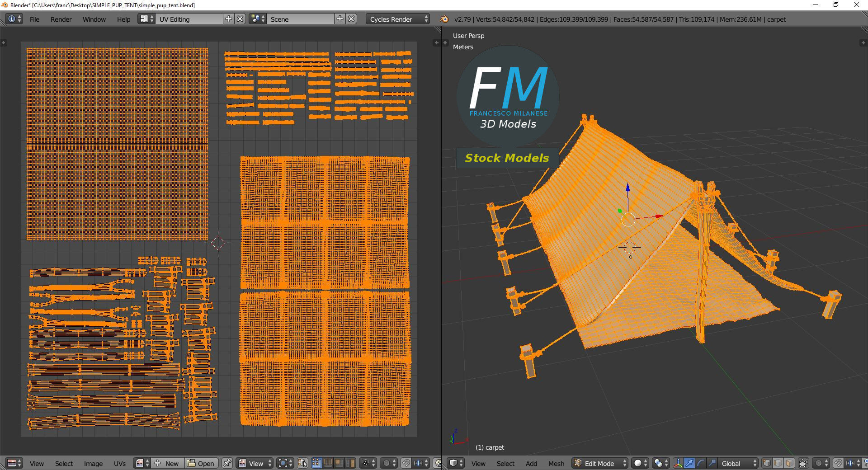
Task: Select UV face selection mode
Action: pos(339,463)
